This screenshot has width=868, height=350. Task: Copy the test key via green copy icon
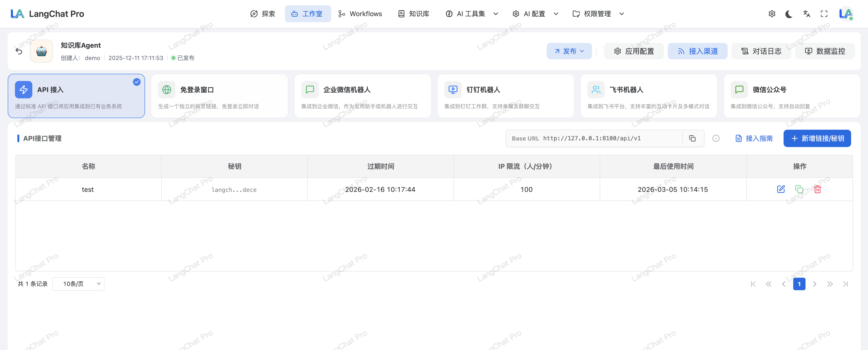pos(799,189)
